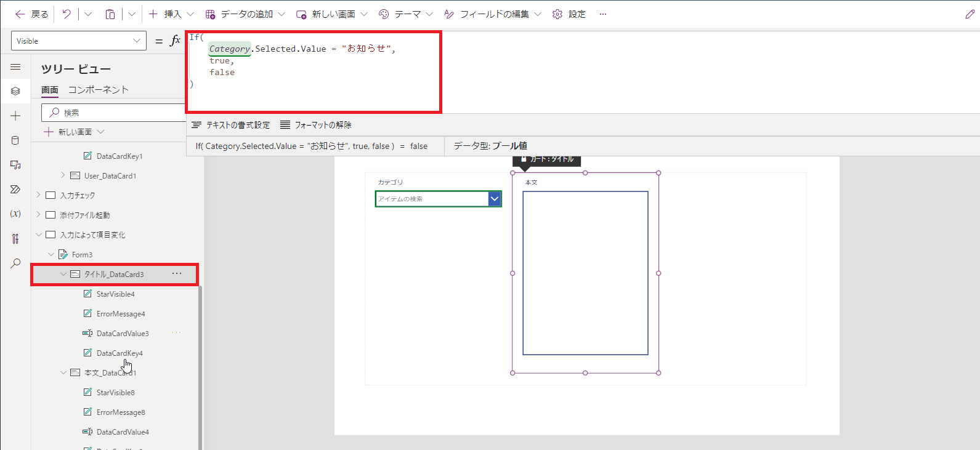The width and height of the screenshot is (980, 450).
Task: Open the 挿入 insert menu
Action: click(x=171, y=14)
